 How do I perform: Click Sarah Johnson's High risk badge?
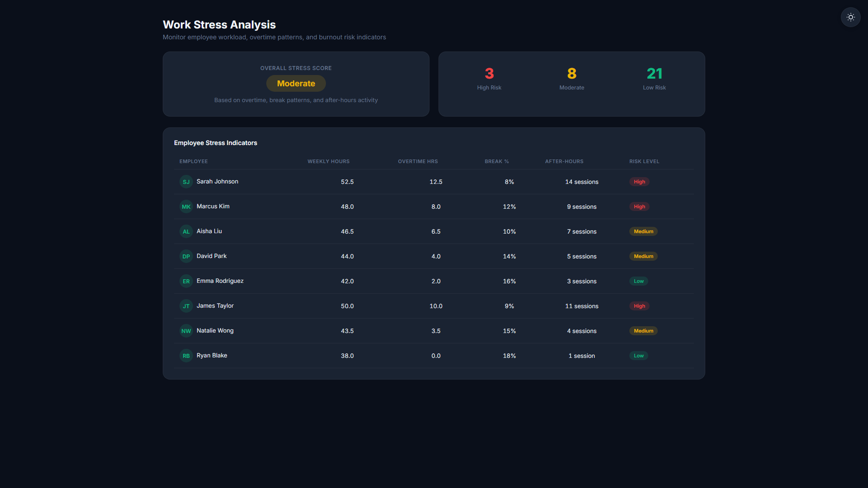tap(639, 182)
